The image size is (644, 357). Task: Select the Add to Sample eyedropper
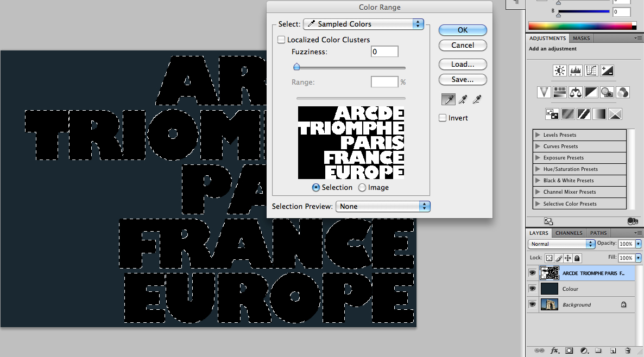pyautogui.click(x=463, y=99)
